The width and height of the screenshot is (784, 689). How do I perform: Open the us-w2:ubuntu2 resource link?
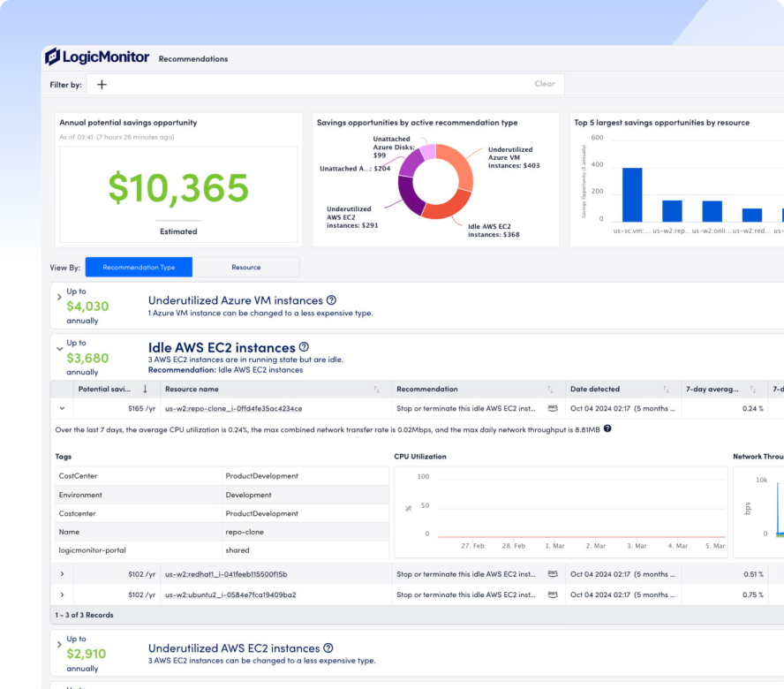(x=230, y=594)
